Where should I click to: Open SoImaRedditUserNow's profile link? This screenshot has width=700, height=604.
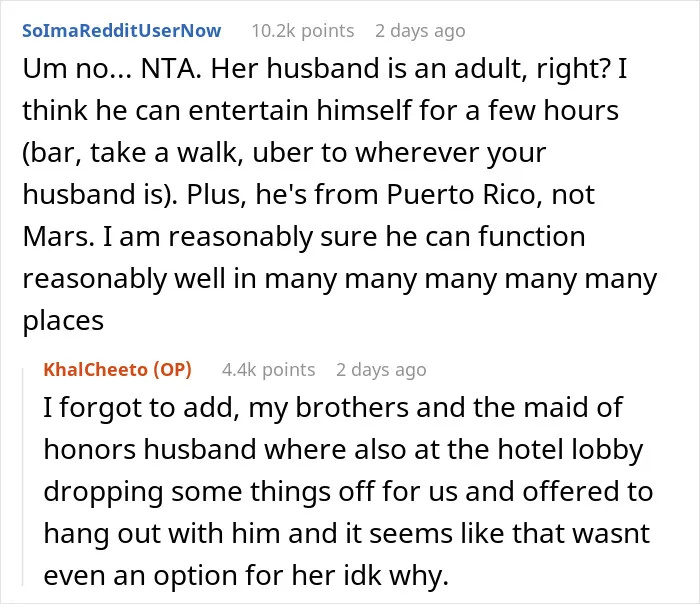tap(121, 31)
